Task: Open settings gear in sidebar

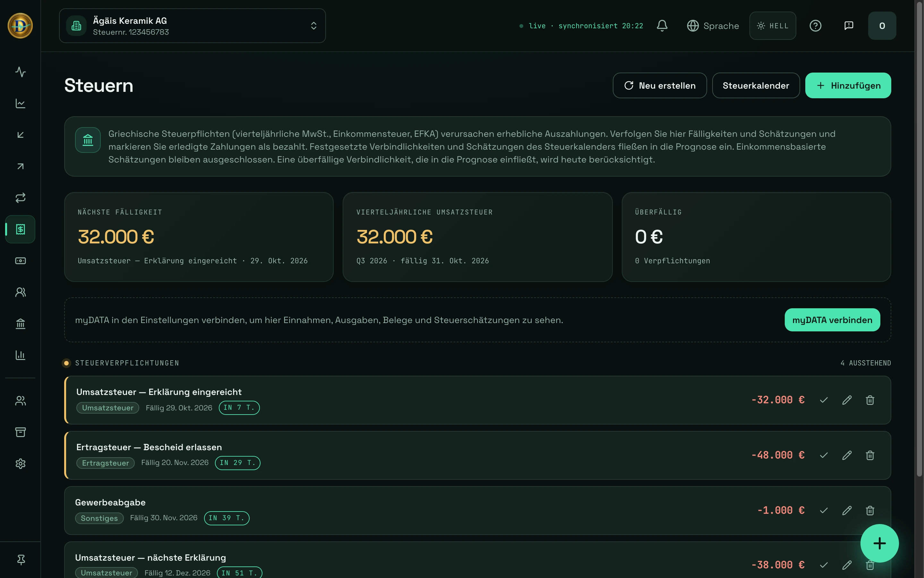Action: [x=20, y=464]
